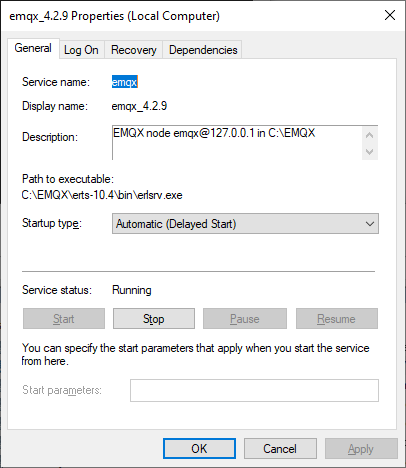This screenshot has width=406, height=468.
Task: Click the executable path text
Action: click(x=102, y=195)
